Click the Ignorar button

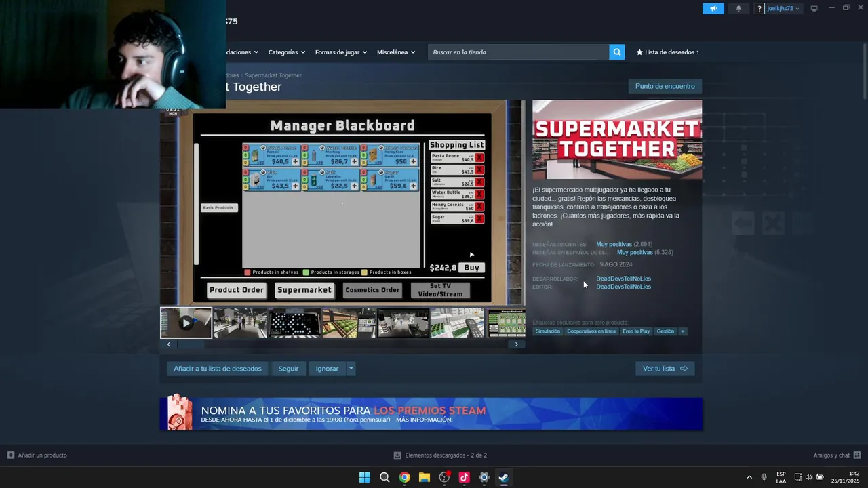click(327, 369)
